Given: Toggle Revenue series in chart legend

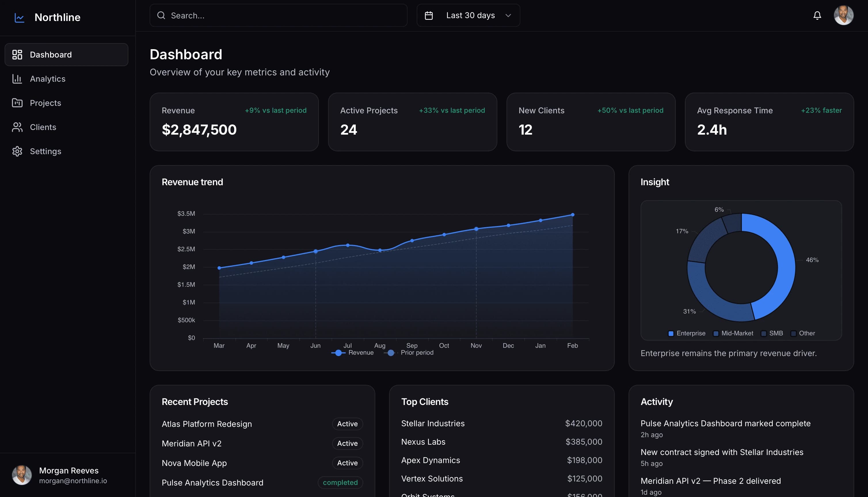Looking at the screenshot, I should coord(352,353).
